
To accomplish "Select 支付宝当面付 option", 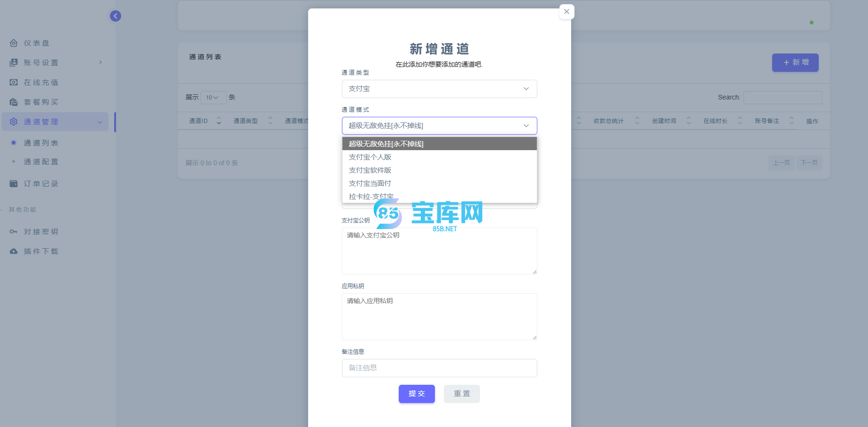I will tap(370, 183).
